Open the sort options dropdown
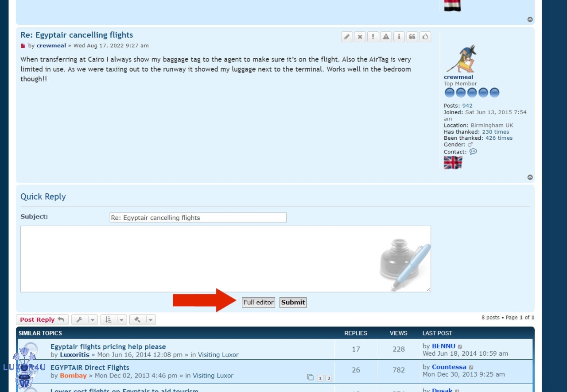Screen dimensions: 567x392 tap(113, 319)
